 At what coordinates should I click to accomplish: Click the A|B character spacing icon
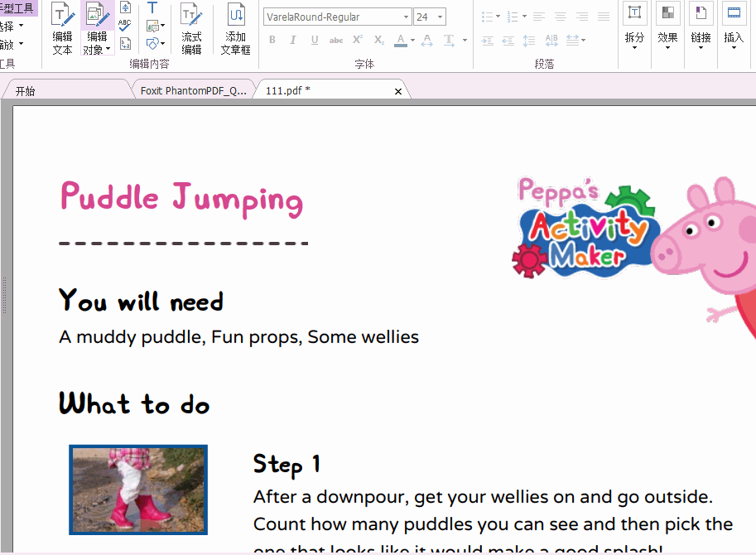point(551,41)
